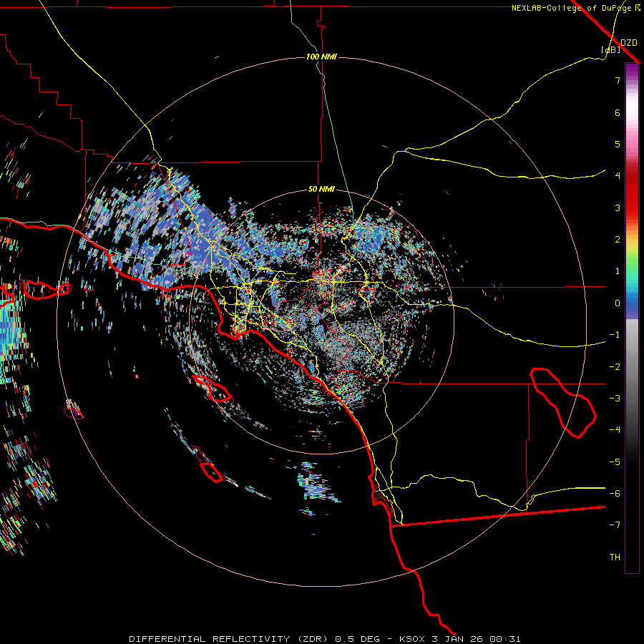
Task: Click the -4 dB scale tick label
Action: [615, 430]
